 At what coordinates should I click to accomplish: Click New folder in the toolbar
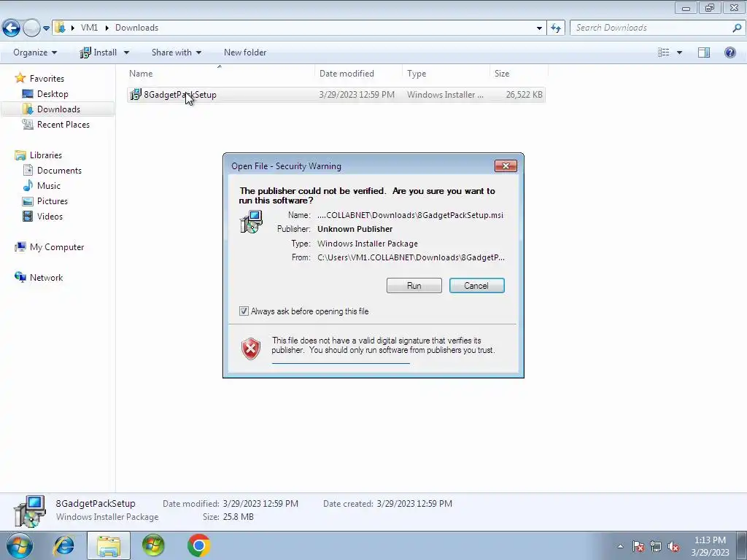245,52
